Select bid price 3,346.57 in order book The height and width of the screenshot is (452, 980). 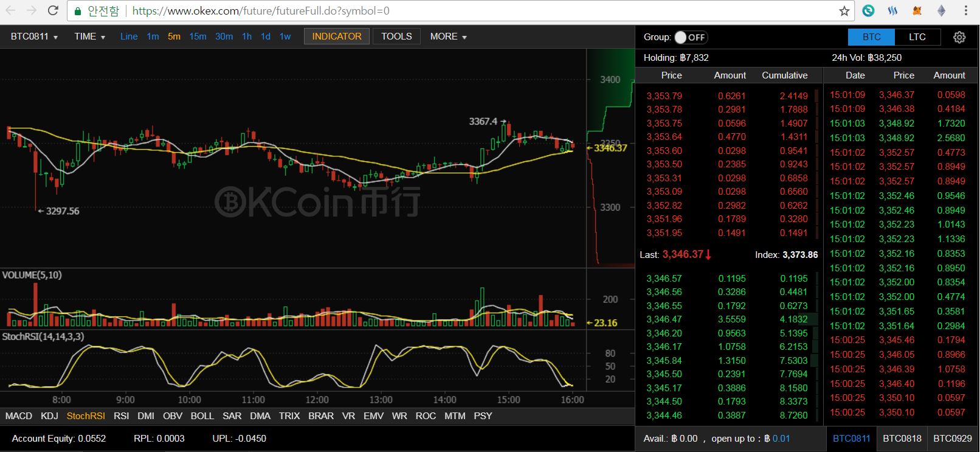[x=664, y=279]
